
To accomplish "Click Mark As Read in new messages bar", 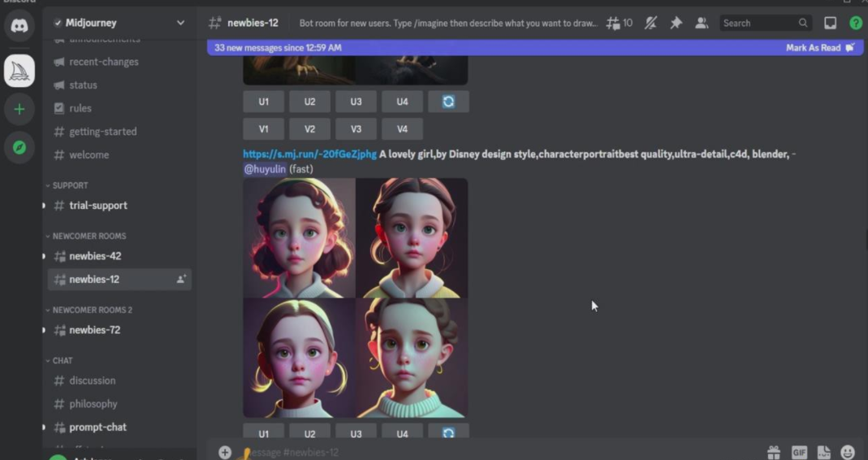I will (x=818, y=48).
